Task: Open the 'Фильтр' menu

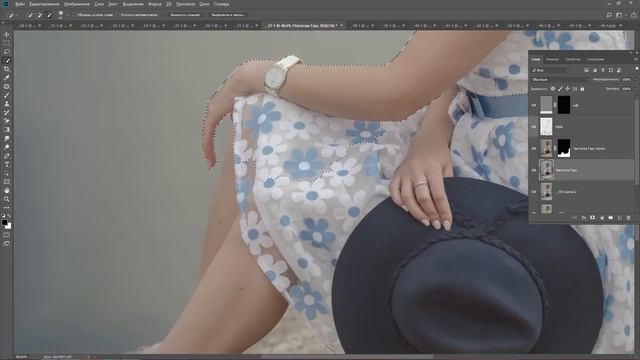Action: (x=155, y=4)
